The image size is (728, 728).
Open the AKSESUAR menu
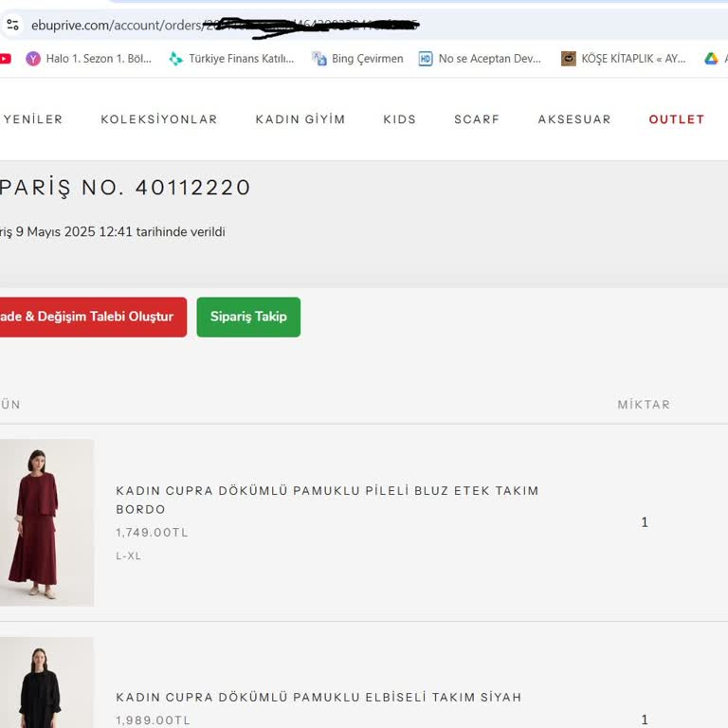point(574,119)
